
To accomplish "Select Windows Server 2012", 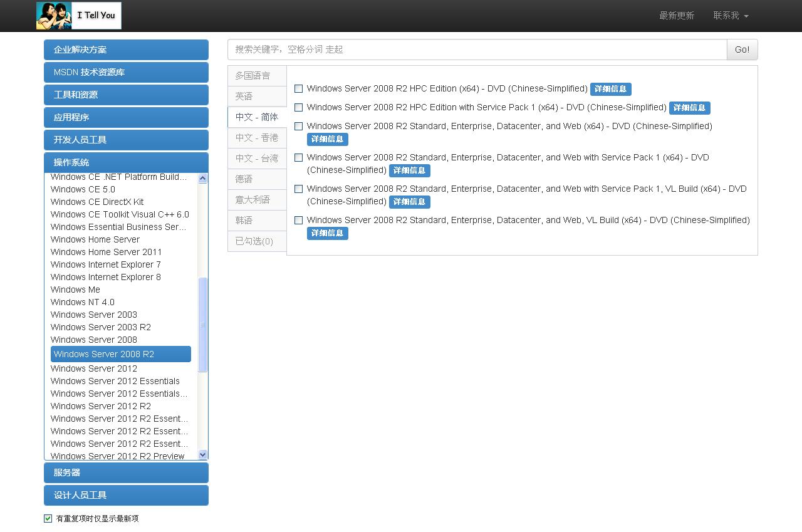I will (x=94, y=368).
